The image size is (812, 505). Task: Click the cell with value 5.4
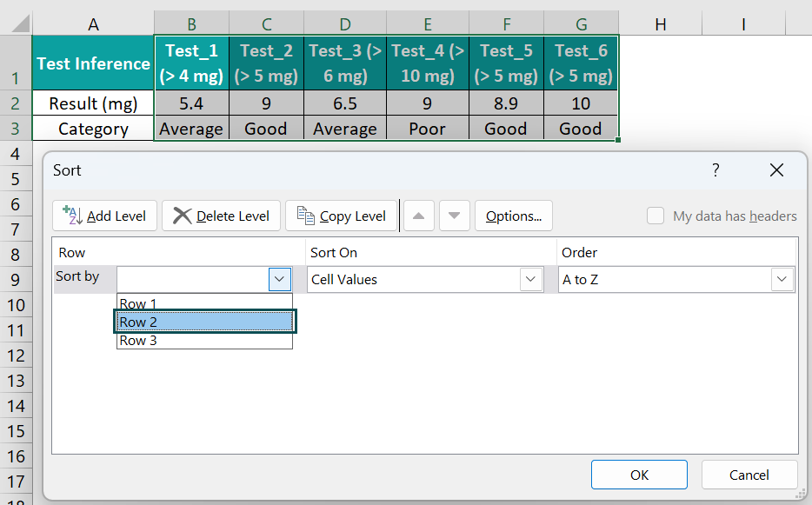click(191, 103)
